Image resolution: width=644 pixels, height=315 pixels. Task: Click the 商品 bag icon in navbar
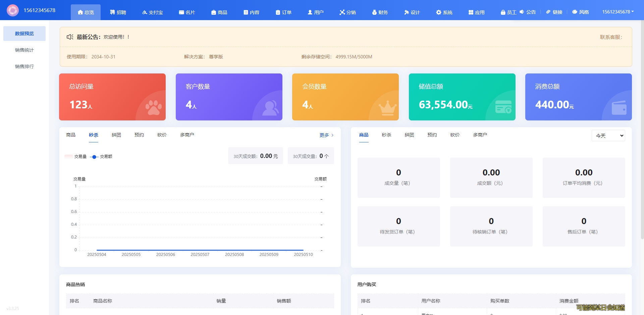214,12
